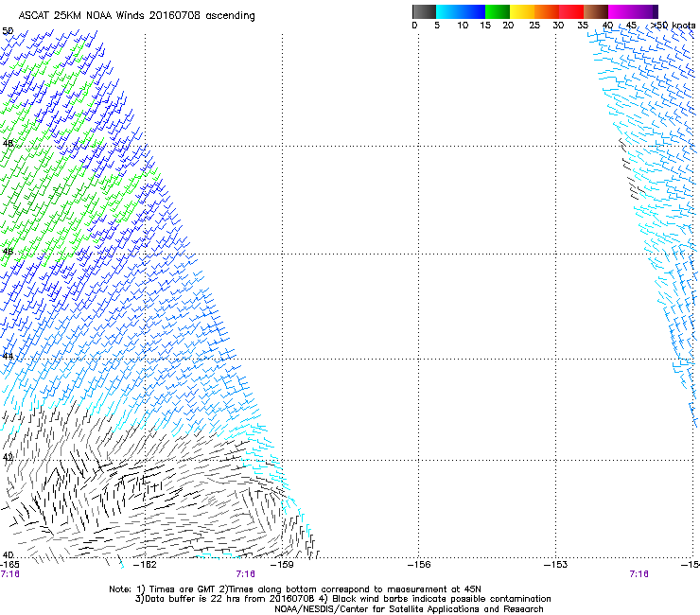Click the latitude label '40'
Viewport: 700px width, 615px height.
pyautogui.click(x=8, y=555)
